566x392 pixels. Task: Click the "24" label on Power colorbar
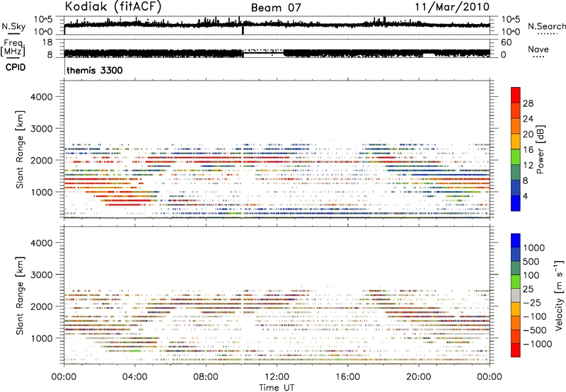point(528,119)
